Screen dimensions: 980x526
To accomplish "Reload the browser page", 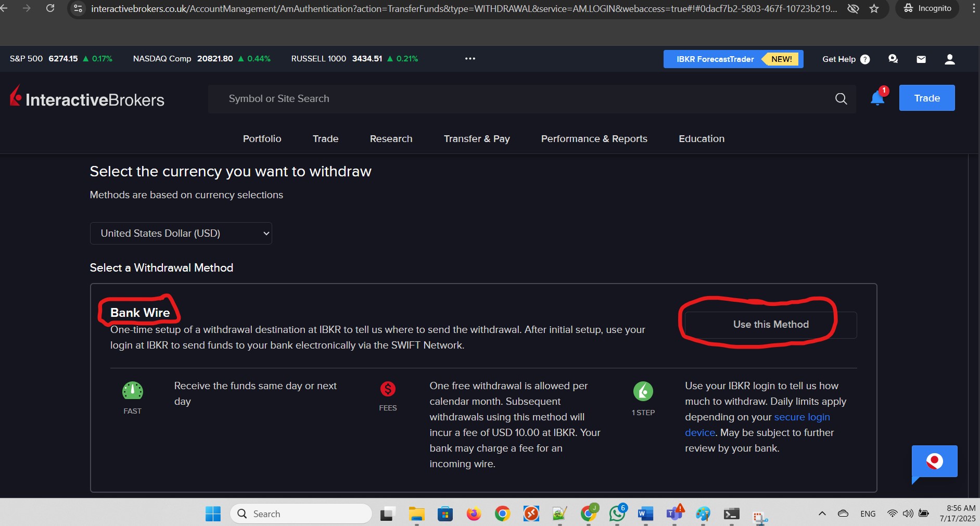I will point(50,8).
